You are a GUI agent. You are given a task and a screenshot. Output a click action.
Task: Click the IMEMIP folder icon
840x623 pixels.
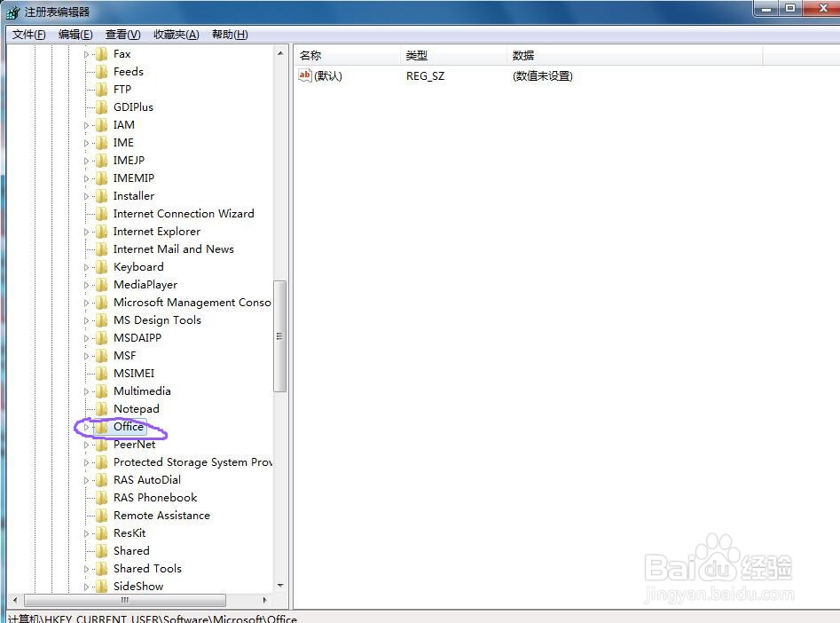click(x=102, y=178)
